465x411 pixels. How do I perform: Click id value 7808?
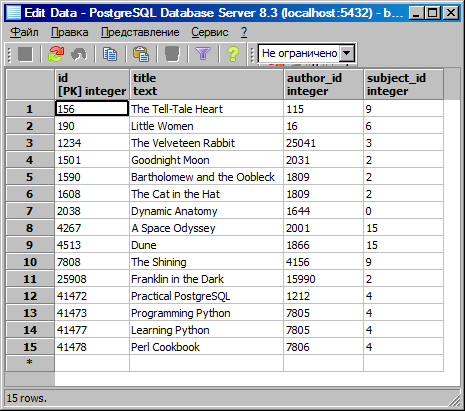(92, 262)
